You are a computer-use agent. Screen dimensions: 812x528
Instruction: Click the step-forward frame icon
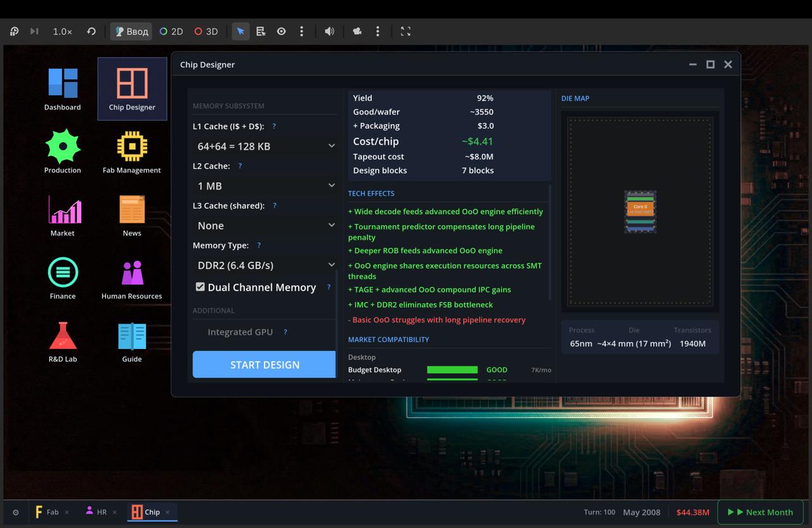[x=34, y=31]
